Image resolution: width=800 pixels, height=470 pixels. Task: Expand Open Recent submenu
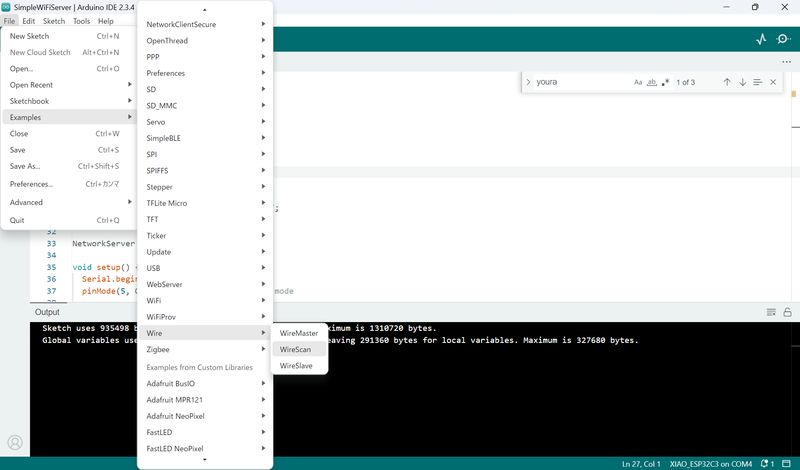click(68, 85)
